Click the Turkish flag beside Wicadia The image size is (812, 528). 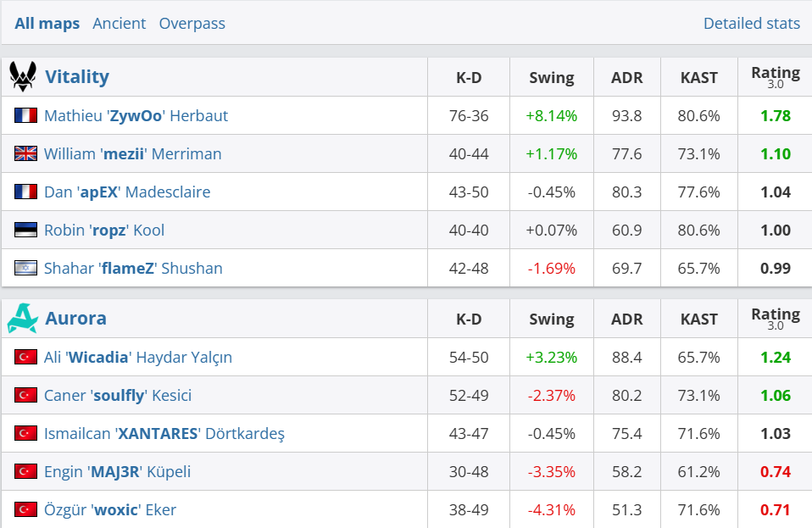click(25, 357)
